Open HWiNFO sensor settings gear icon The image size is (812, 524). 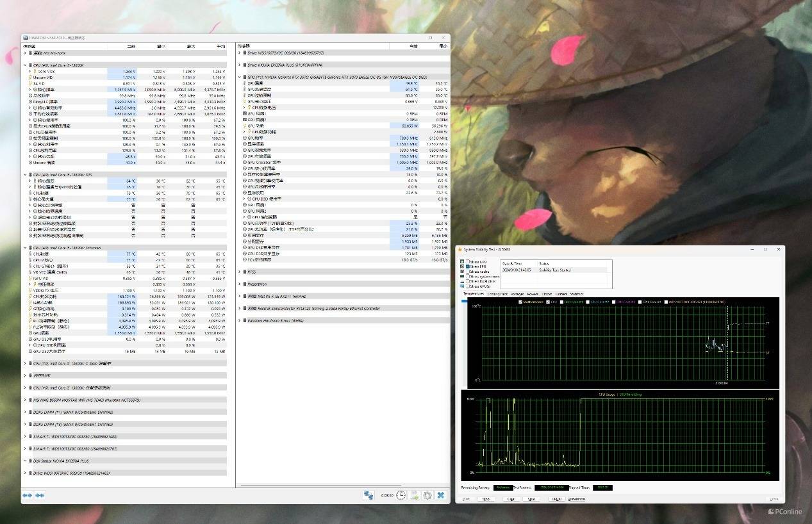pos(427,495)
